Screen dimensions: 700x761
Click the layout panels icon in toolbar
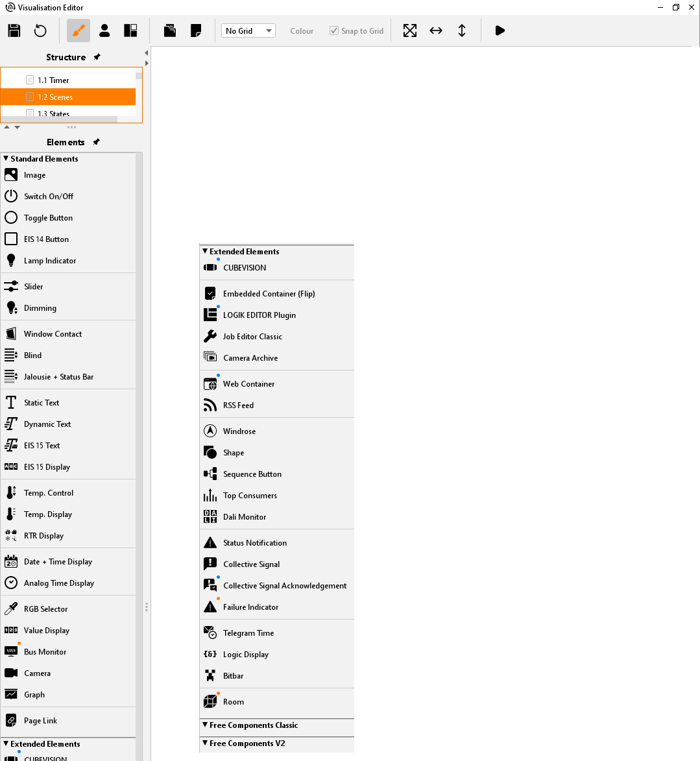(x=130, y=30)
